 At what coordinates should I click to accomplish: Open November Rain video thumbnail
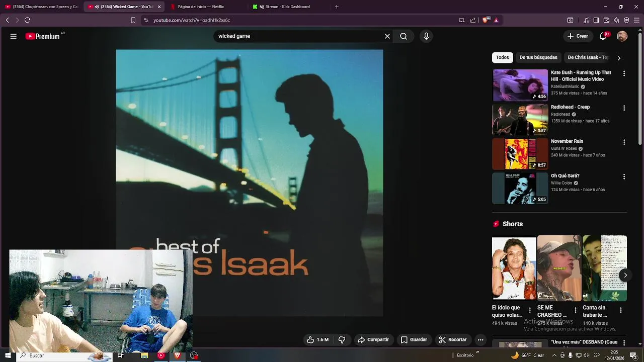coord(520,154)
